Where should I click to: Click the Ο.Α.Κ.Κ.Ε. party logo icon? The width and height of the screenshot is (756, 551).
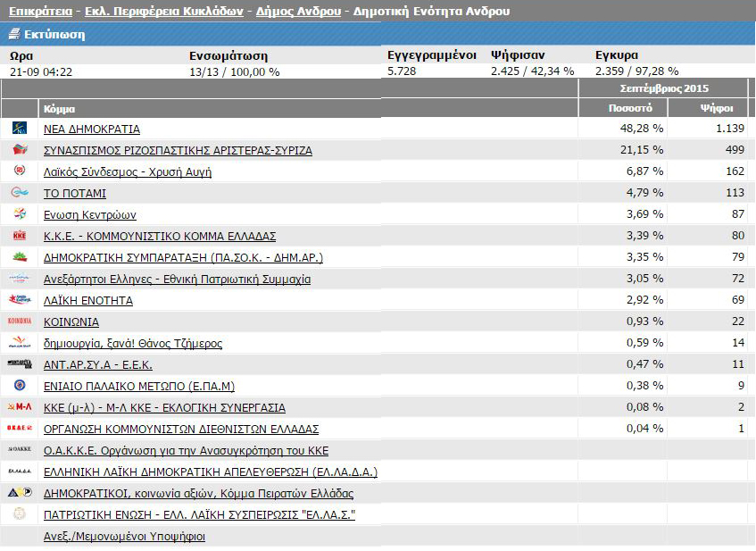(20, 449)
